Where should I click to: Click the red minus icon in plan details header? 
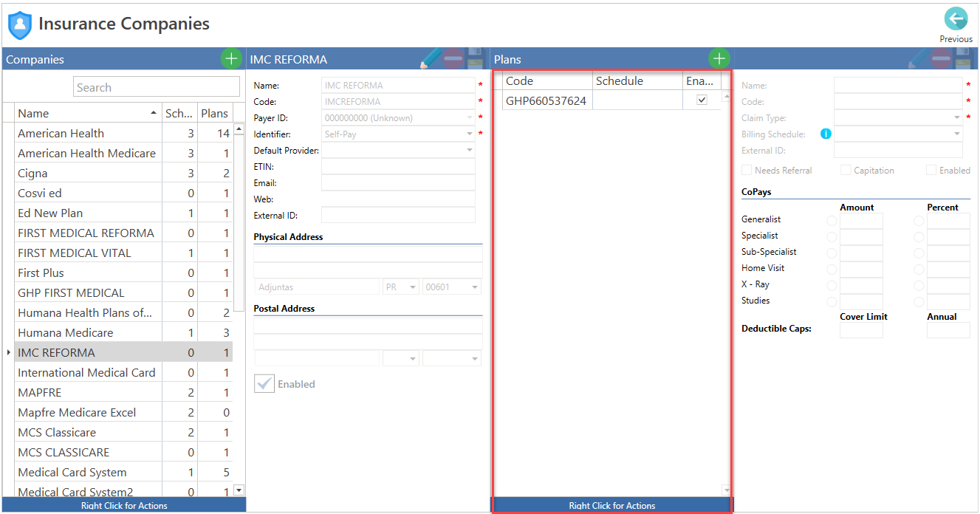[x=941, y=58]
